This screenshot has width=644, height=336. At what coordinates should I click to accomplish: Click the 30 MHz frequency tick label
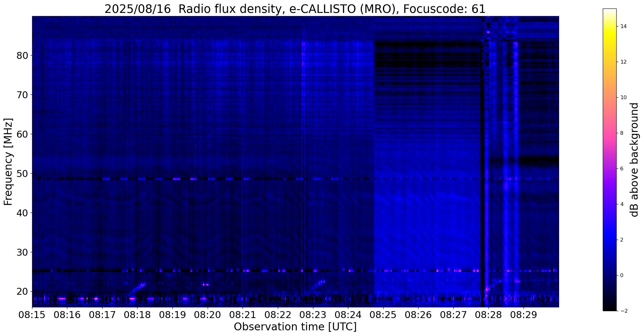(x=22, y=252)
